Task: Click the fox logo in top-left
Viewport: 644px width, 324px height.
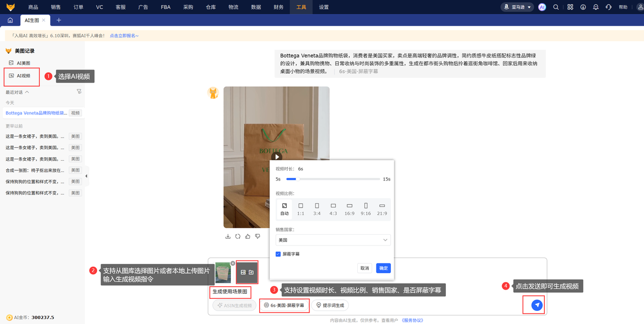Action: click(x=11, y=7)
